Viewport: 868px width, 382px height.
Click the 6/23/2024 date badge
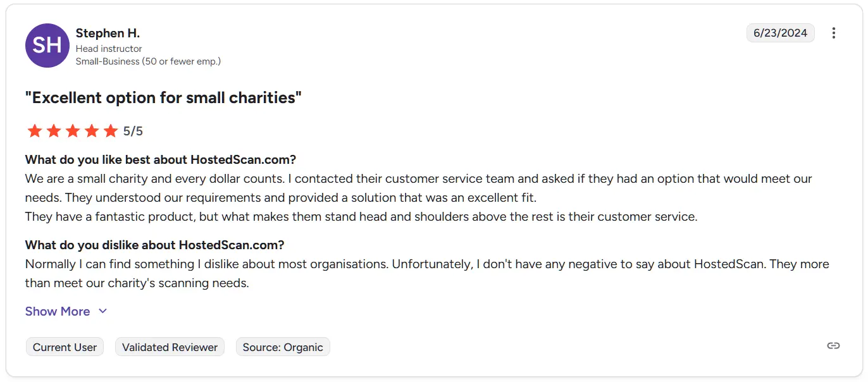(x=781, y=33)
